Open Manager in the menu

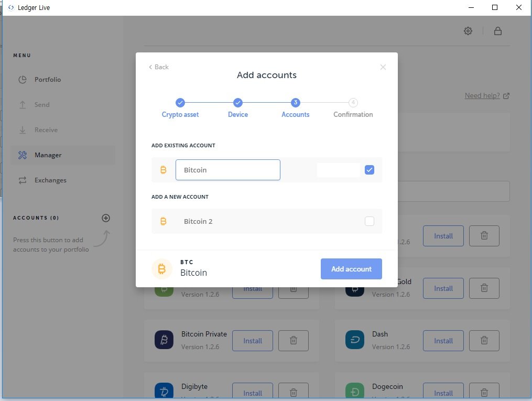63,155
